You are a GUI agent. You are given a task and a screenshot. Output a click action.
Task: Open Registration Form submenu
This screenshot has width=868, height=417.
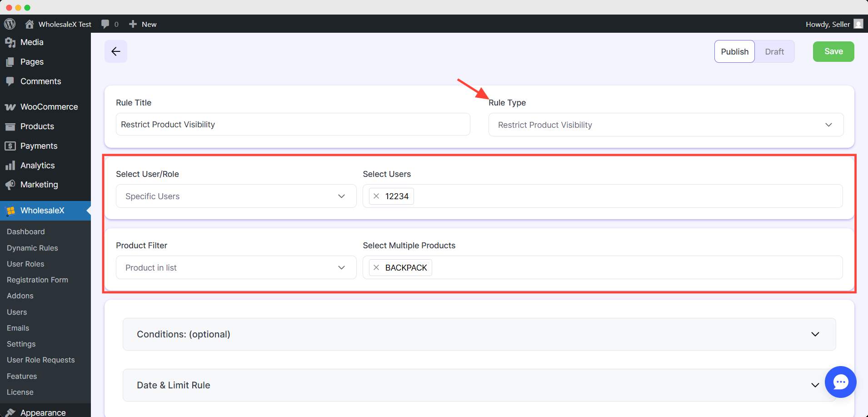37,280
